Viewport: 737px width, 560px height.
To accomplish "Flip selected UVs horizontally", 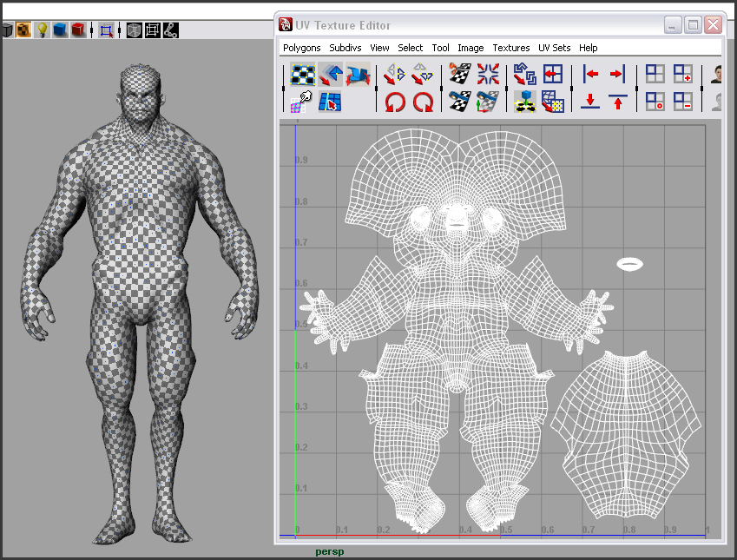I will point(394,75).
